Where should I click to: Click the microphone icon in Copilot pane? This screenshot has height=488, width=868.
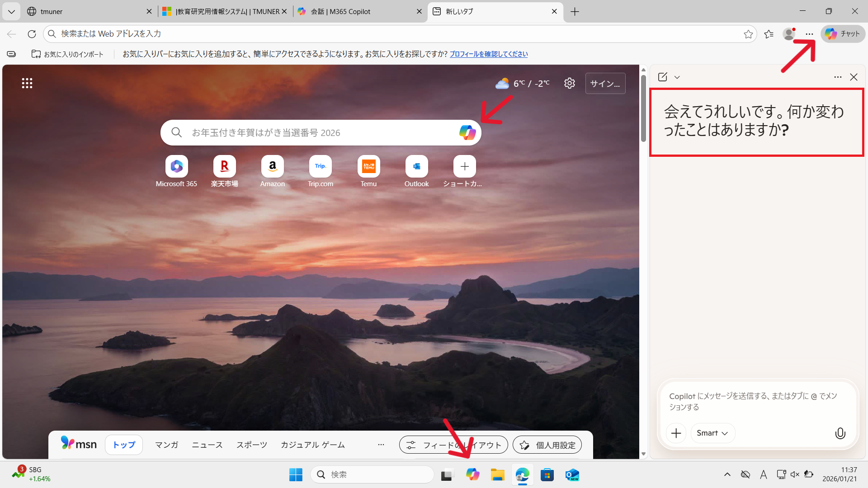click(840, 433)
